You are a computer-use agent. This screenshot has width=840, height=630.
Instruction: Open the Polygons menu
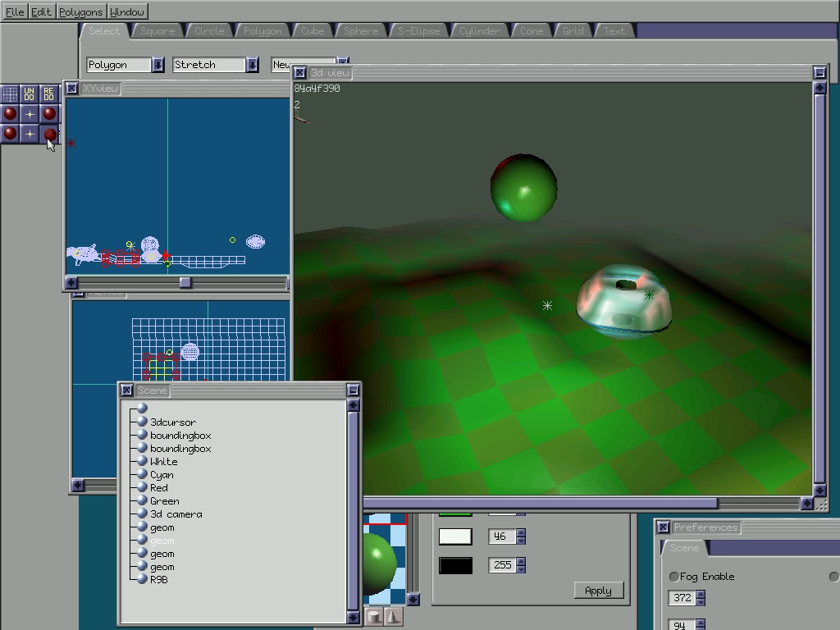pyautogui.click(x=81, y=12)
